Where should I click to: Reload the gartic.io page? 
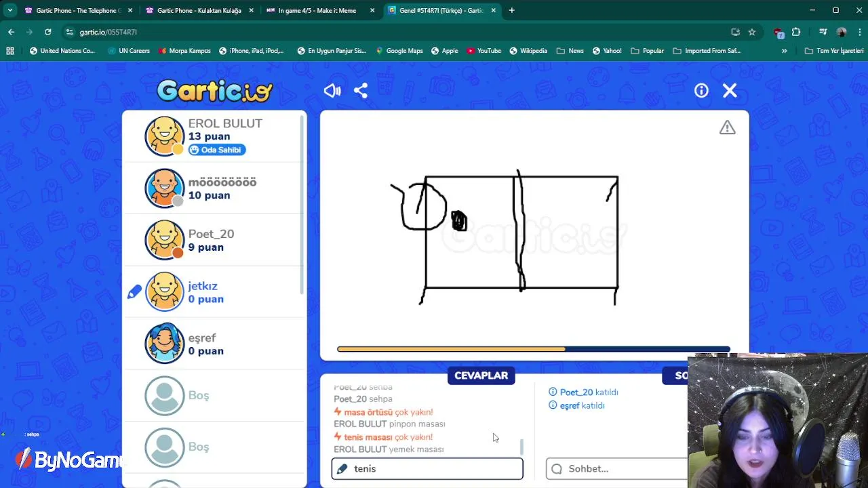(47, 32)
